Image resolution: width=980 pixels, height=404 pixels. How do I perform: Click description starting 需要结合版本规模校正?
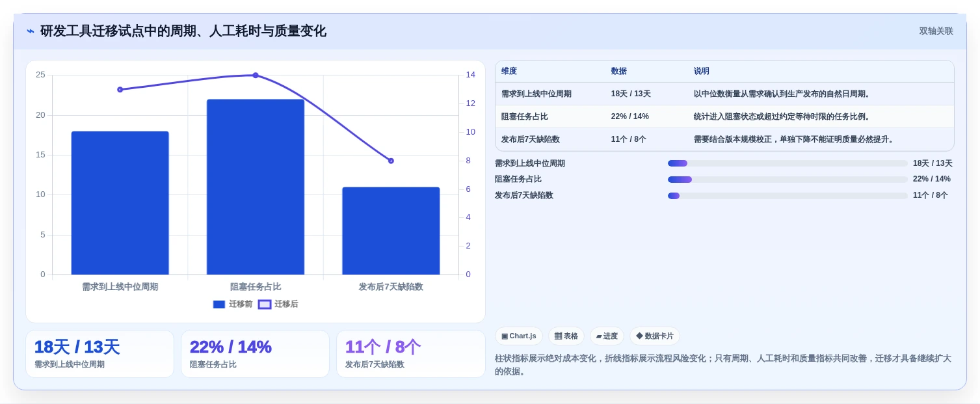point(795,139)
